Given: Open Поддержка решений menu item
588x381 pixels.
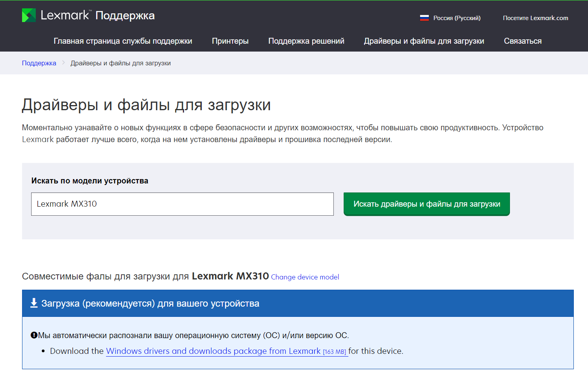Looking at the screenshot, I should tap(306, 41).
